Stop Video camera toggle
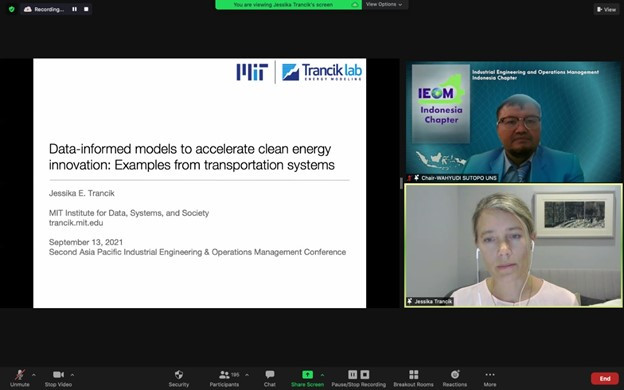This screenshot has width=624, height=390. point(58,378)
